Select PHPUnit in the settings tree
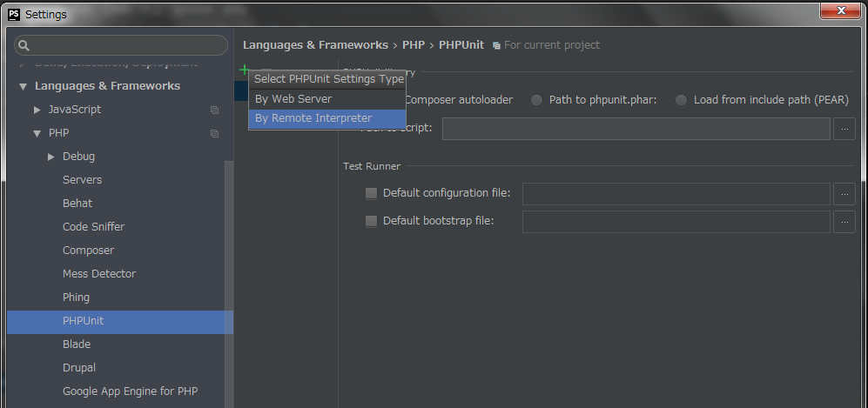Image resolution: width=868 pixels, height=408 pixels. (120, 321)
